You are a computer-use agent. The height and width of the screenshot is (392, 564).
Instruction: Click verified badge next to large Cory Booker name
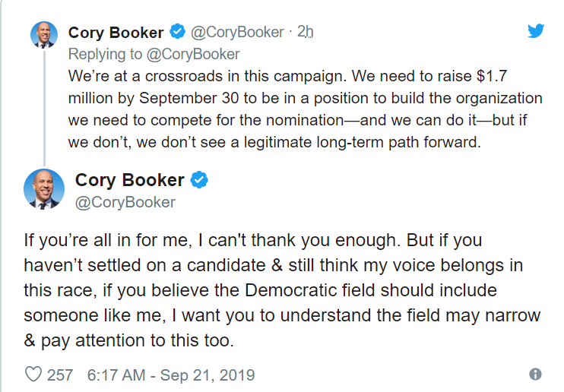pos(199,181)
